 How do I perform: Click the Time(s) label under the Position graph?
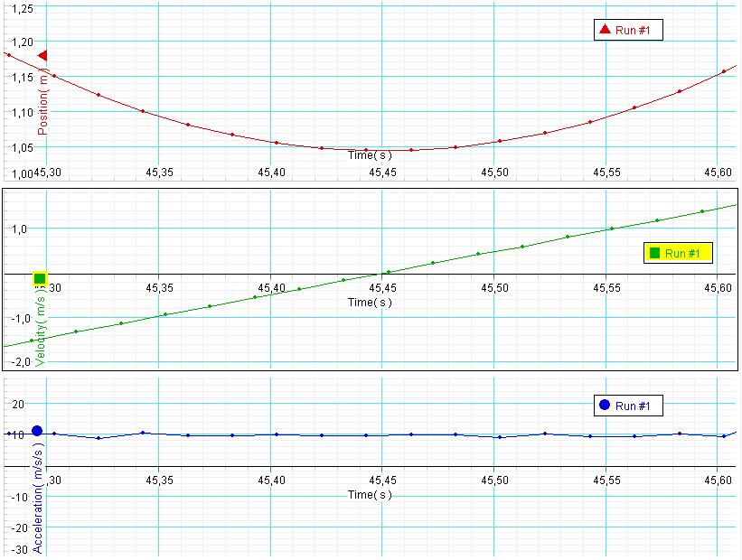click(x=370, y=155)
